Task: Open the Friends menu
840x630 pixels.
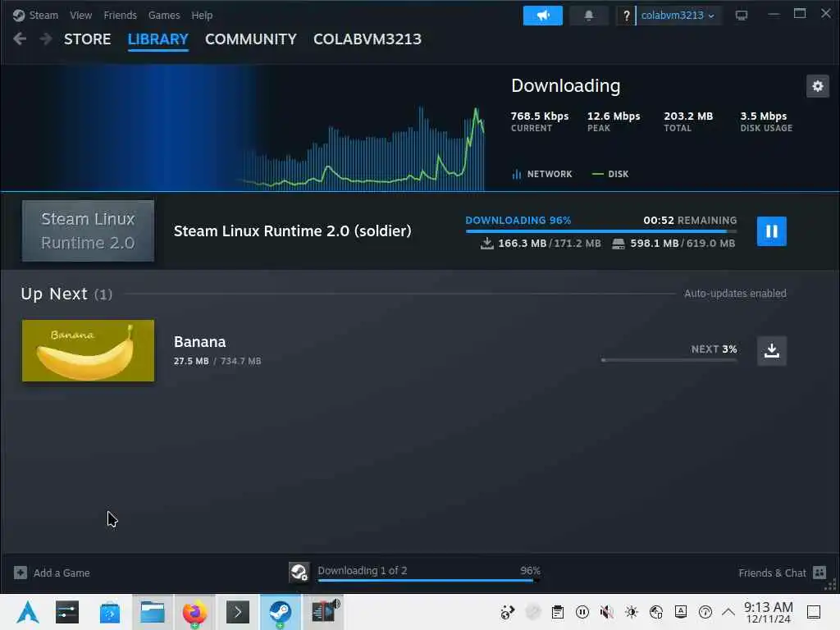Action: (120, 15)
